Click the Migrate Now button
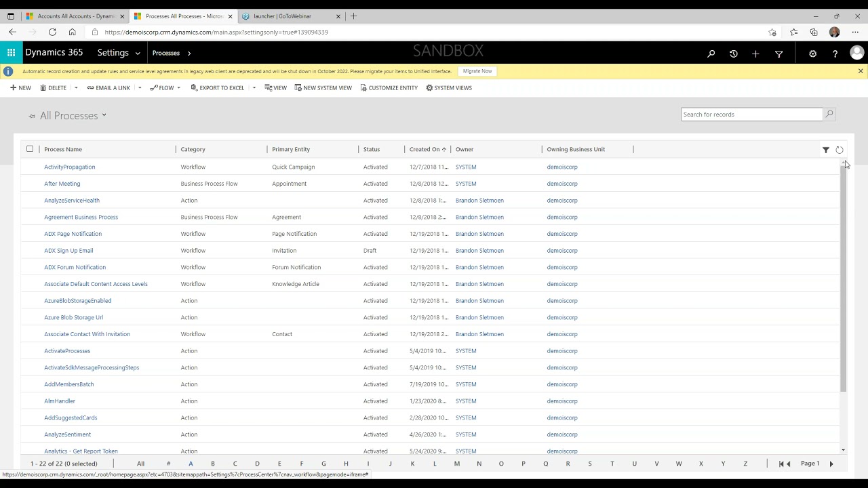 coord(477,71)
